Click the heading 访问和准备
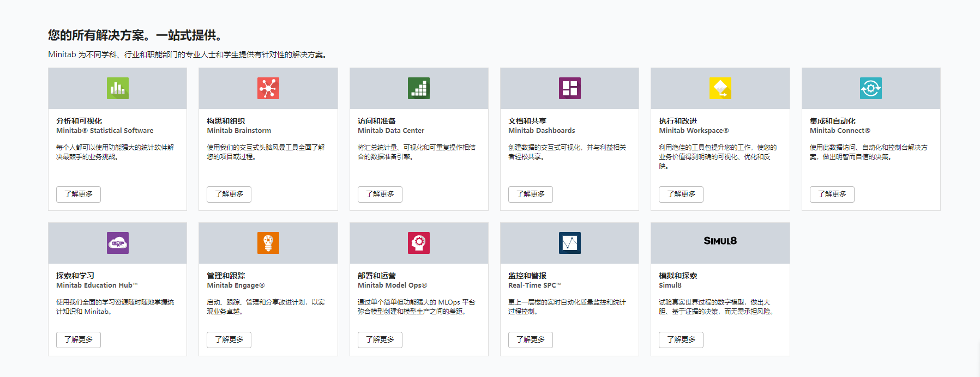 377,121
